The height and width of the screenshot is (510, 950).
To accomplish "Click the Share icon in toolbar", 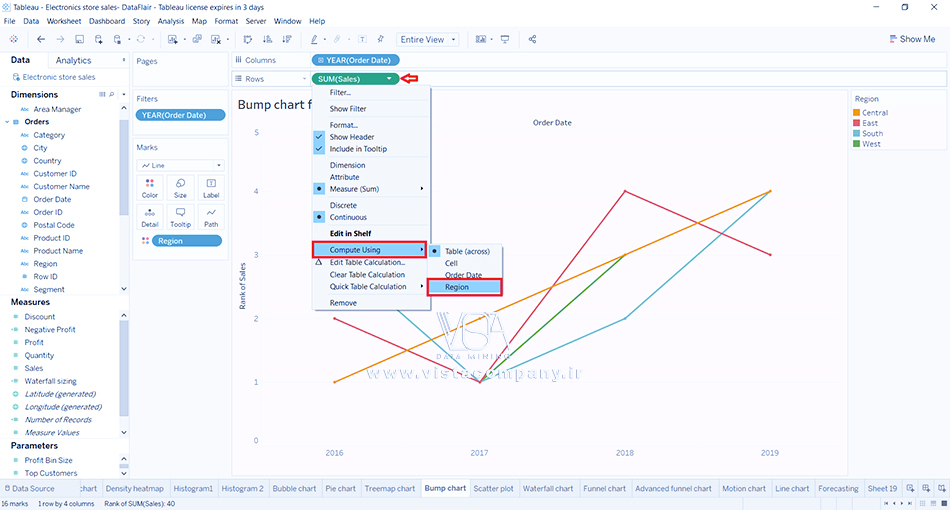I will [532, 39].
